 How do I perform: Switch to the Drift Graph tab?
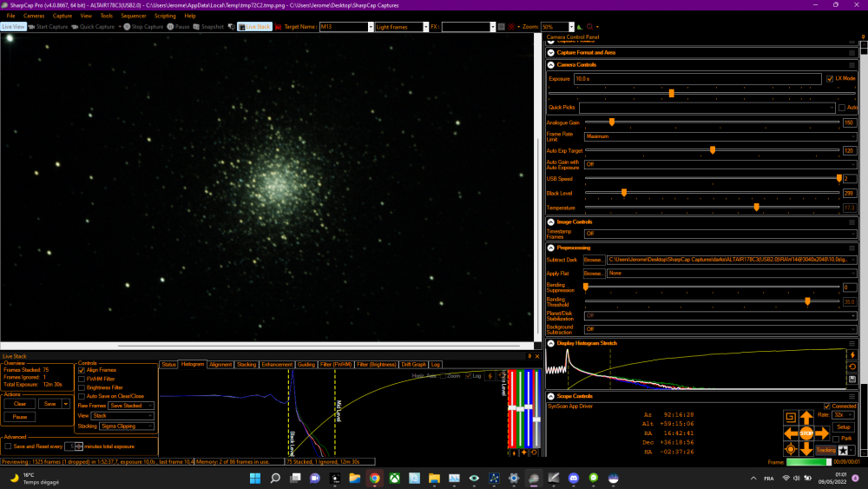(413, 365)
